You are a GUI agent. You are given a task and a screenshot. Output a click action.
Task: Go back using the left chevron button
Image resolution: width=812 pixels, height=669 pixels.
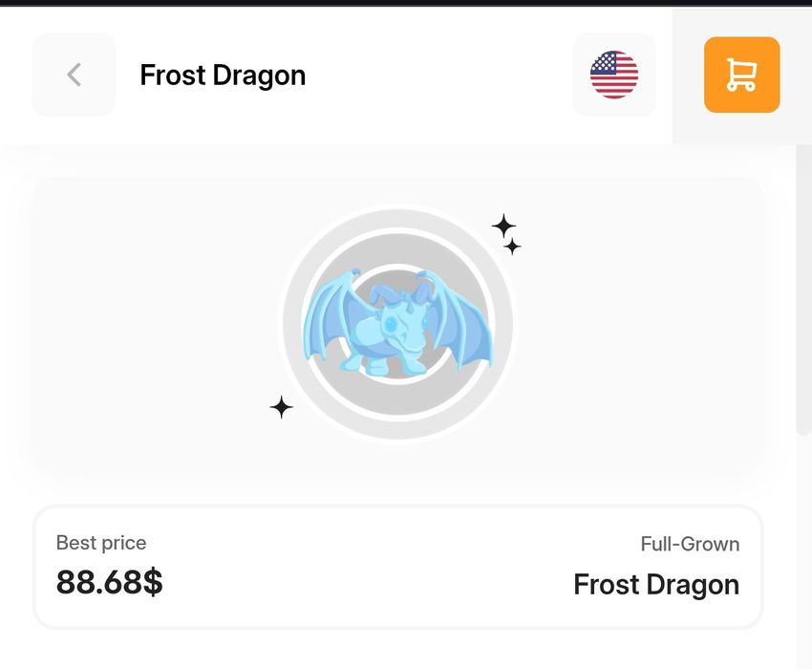point(74,75)
